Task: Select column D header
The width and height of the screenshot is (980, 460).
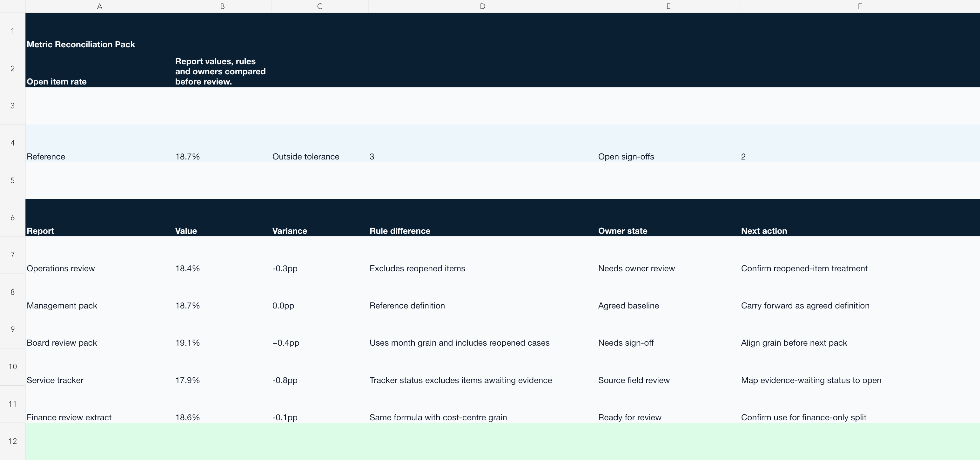Action: (482, 6)
